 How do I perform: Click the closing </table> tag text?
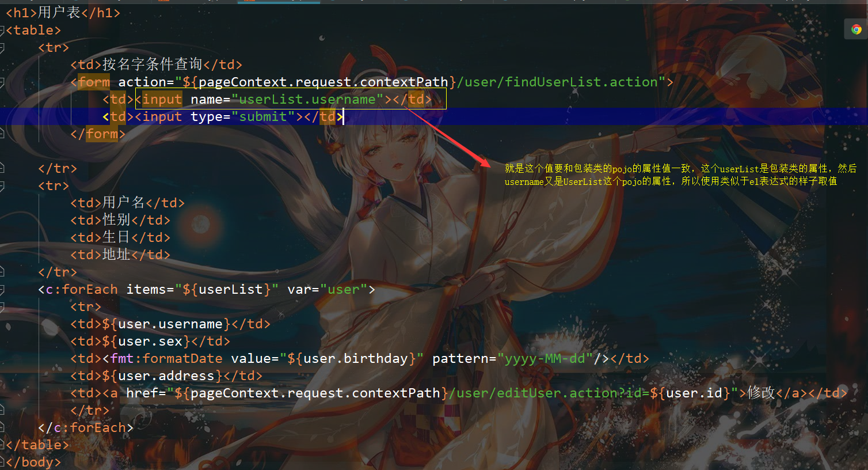click(37, 445)
